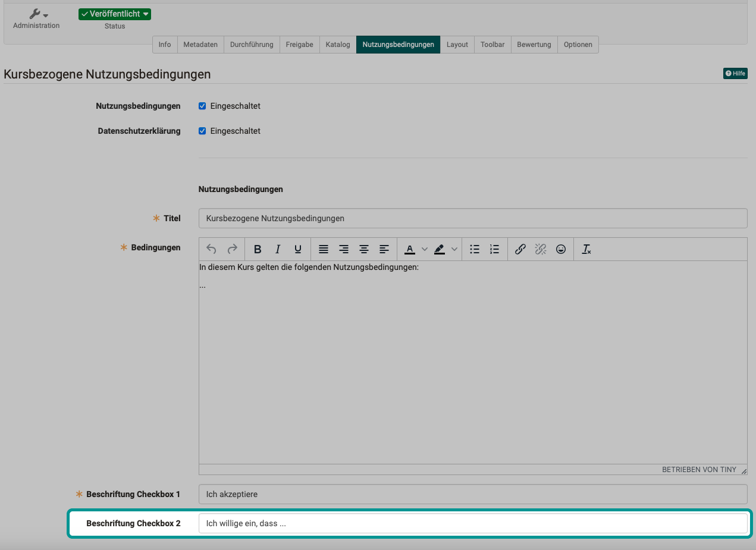Expand the text color dropdown arrow

(424, 249)
